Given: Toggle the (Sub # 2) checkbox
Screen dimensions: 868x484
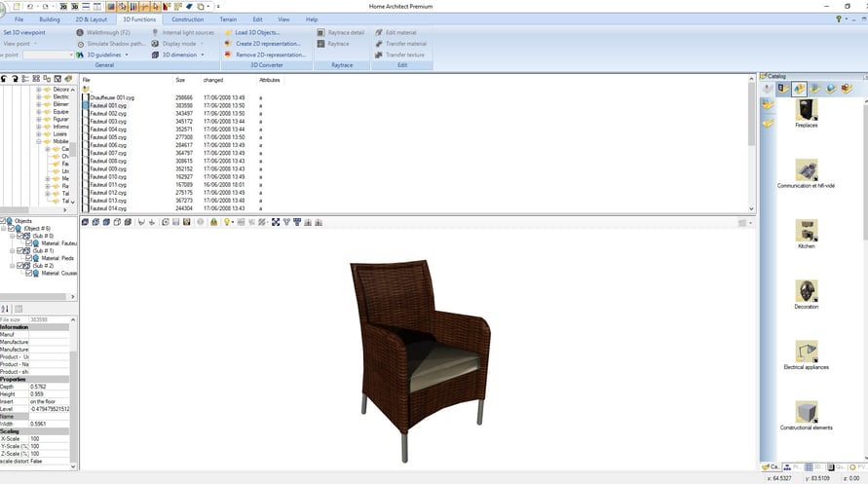Looking at the screenshot, I should click(19, 266).
